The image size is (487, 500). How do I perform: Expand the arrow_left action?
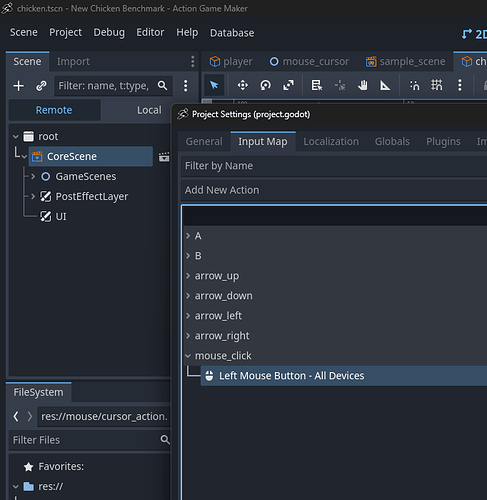click(188, 316)
